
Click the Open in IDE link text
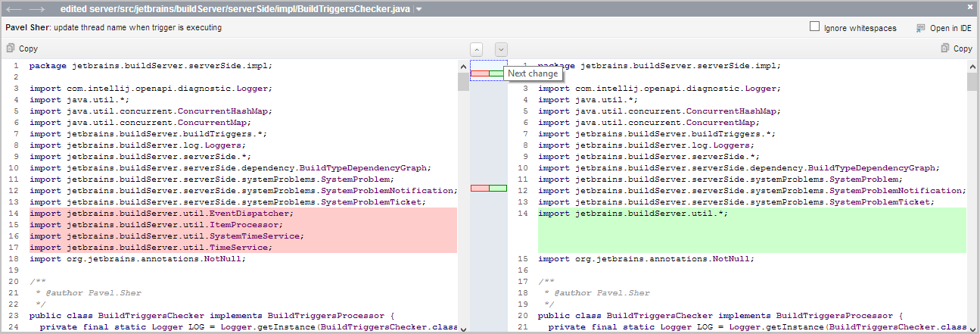click(950, 28)
